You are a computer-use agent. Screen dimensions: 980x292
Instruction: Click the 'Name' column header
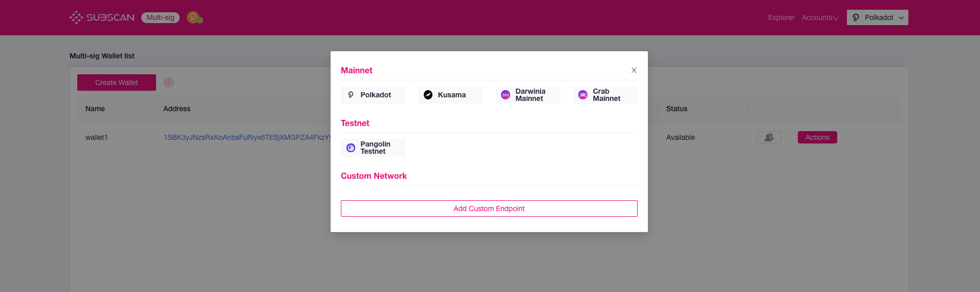tap(95, 109)
